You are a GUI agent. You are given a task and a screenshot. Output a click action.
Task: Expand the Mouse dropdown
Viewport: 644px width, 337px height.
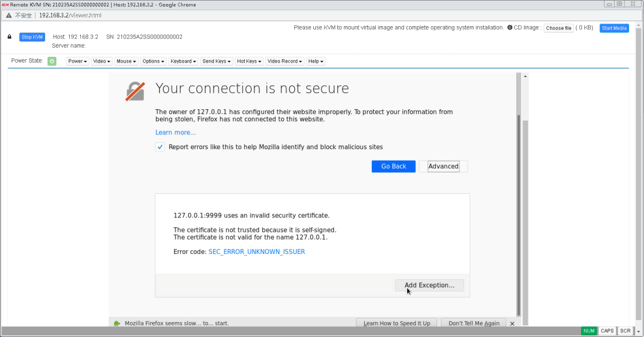126,61
